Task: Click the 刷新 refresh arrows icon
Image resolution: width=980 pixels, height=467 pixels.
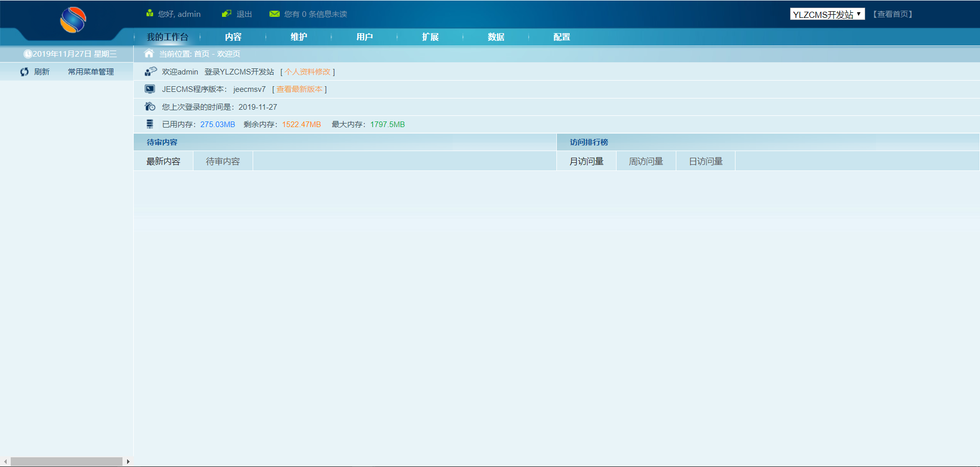Action: click(x=24, y=72)
